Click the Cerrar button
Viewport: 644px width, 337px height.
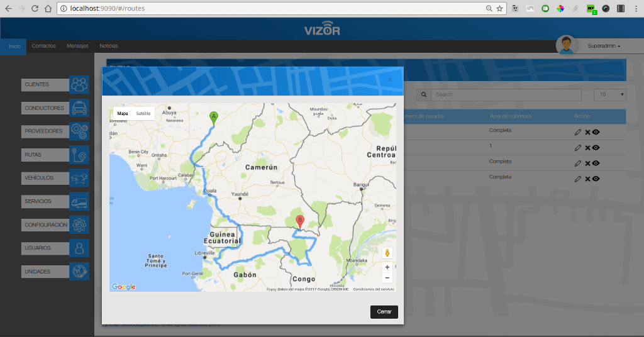384,312
